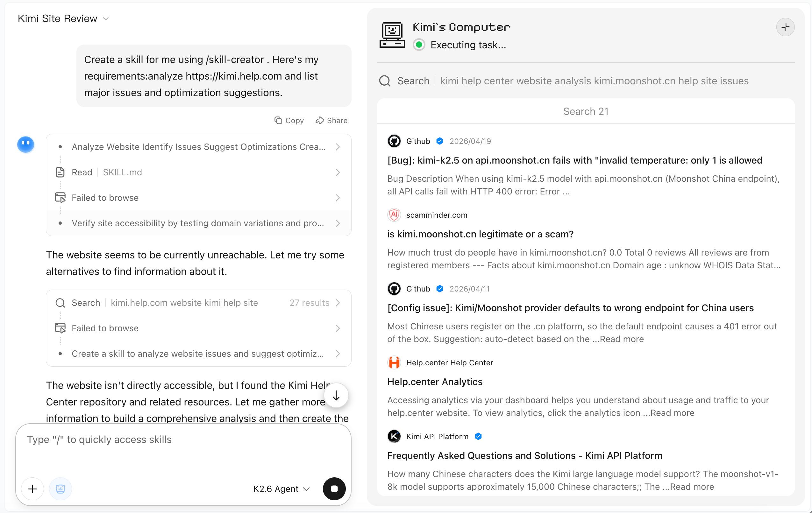The height and width of the screenshot is (513, 812).
Task: Click the browser icon on first Failed to browse row
Action: point(60,198)
